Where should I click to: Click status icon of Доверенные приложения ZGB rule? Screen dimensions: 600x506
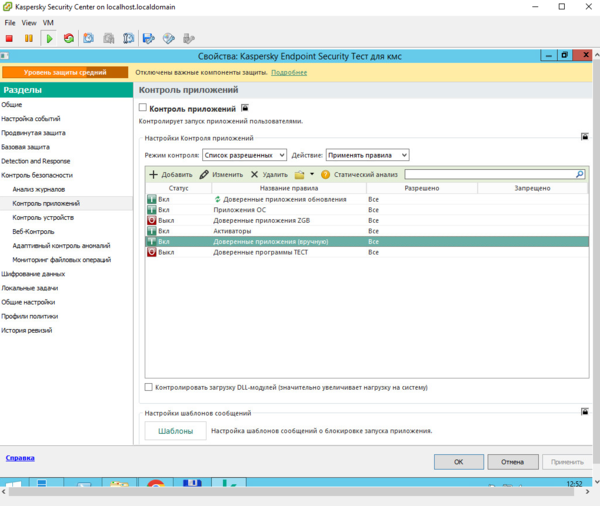[152, 220]
